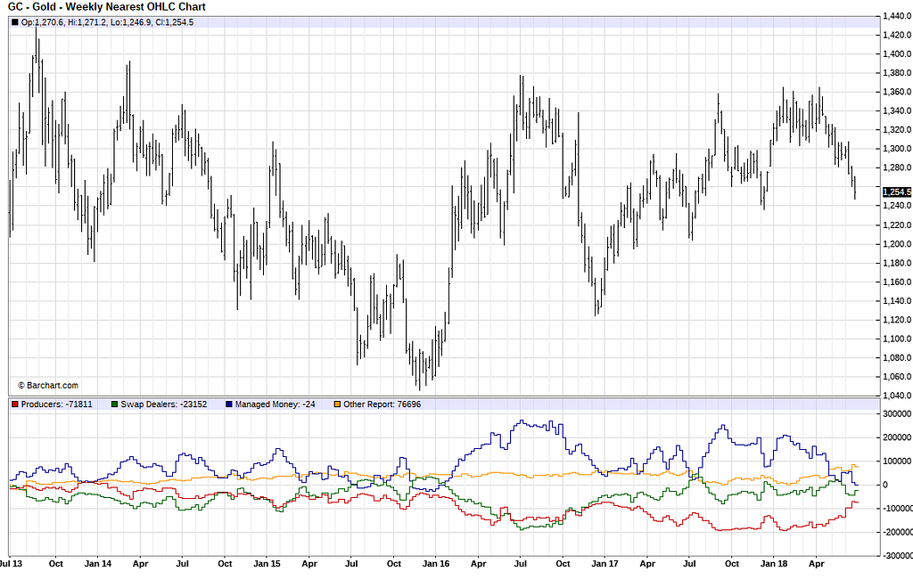Screen dimensions: 913x588
Task: Click the 300000 positions axis label
Action: (897, 413)
